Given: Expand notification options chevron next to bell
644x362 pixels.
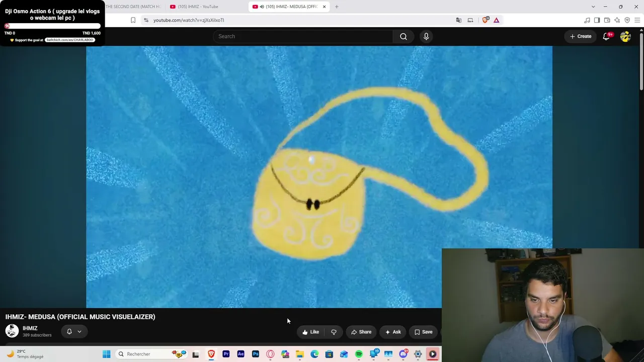Looking at the screenshot, I should tap(79, 331).
